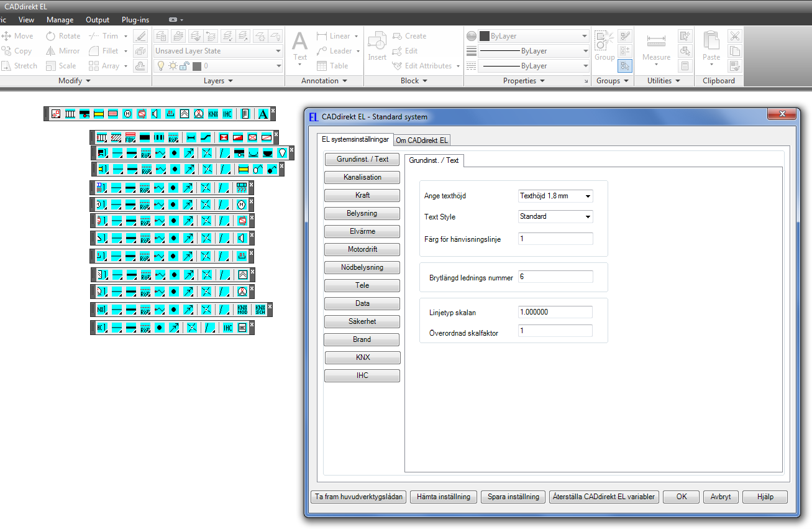Click the layer color swatch beside 0
812x529 pixels.
coord(197,66)
